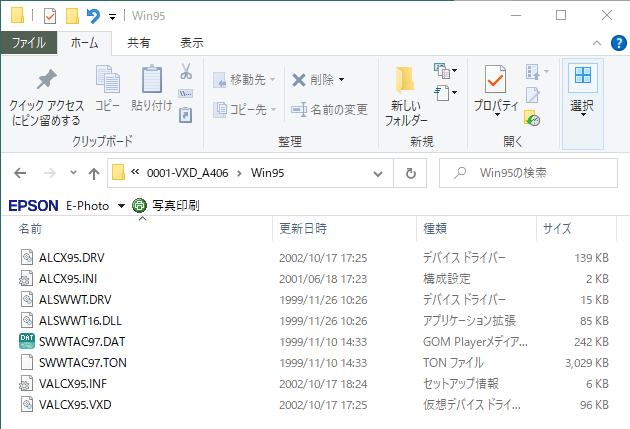The image size is (630, 429).
Task: Click the Copy path icon
Action: [186, 94]
